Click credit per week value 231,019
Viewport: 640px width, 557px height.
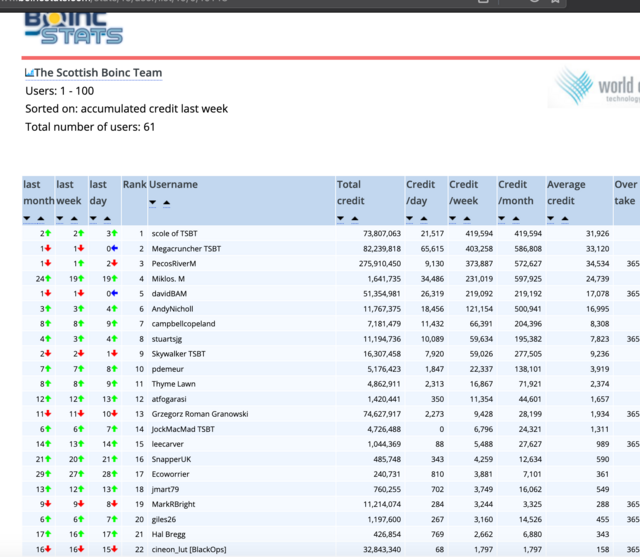[x=479, y=279]
